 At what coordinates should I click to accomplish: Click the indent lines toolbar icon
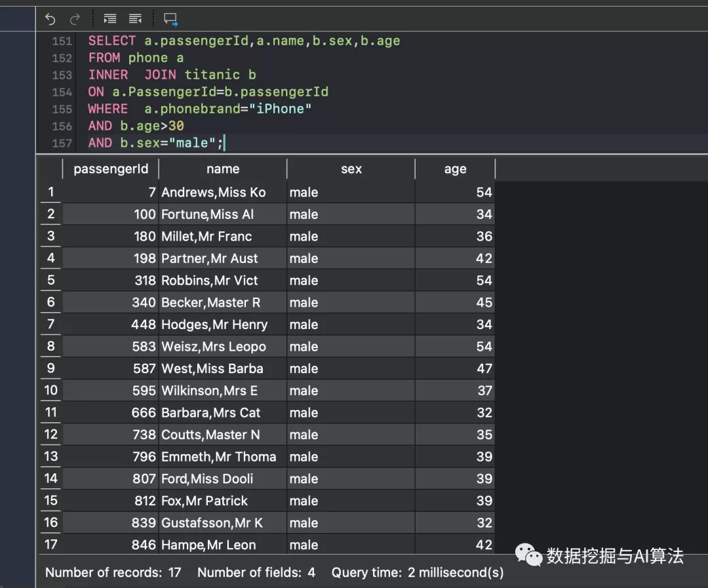click(109, 19)
